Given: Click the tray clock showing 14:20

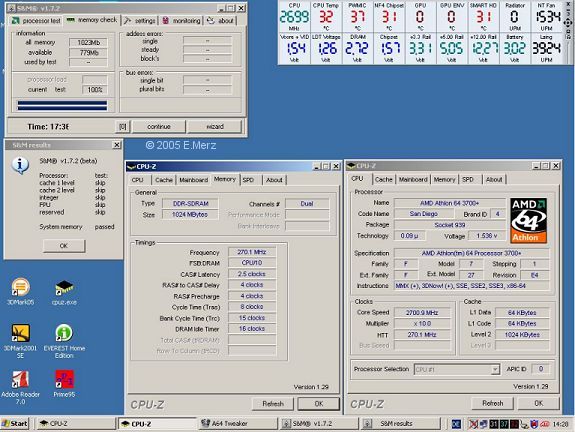Looking at the screenshot, I should 560,424.
